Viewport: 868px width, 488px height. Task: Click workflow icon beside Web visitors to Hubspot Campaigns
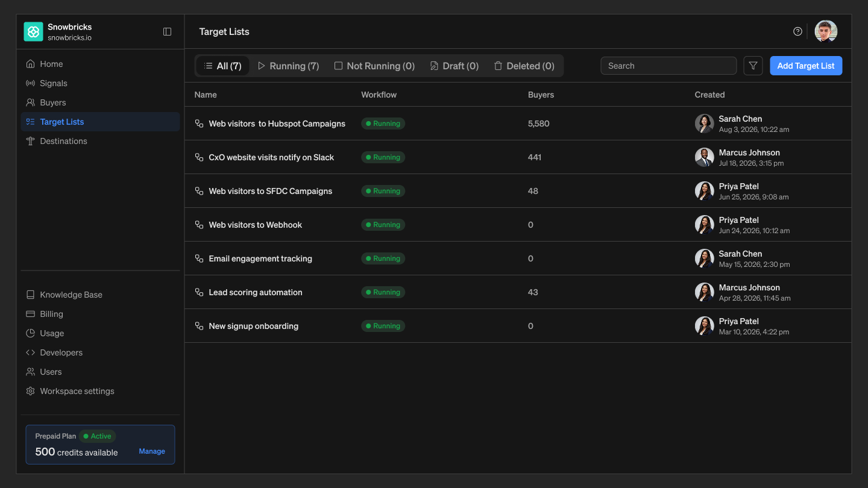pyautogui.click(x=199, y=124)
